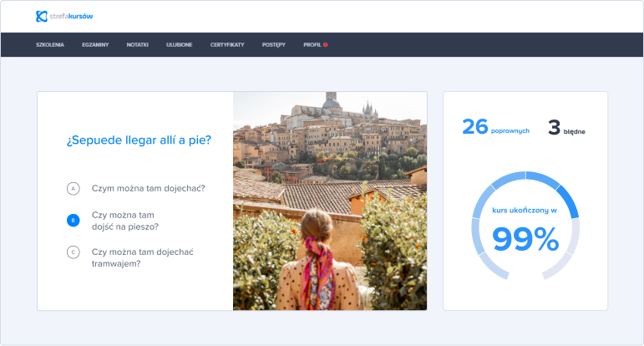
Task: Open the Szkolenia menu item
Action: 50,44
